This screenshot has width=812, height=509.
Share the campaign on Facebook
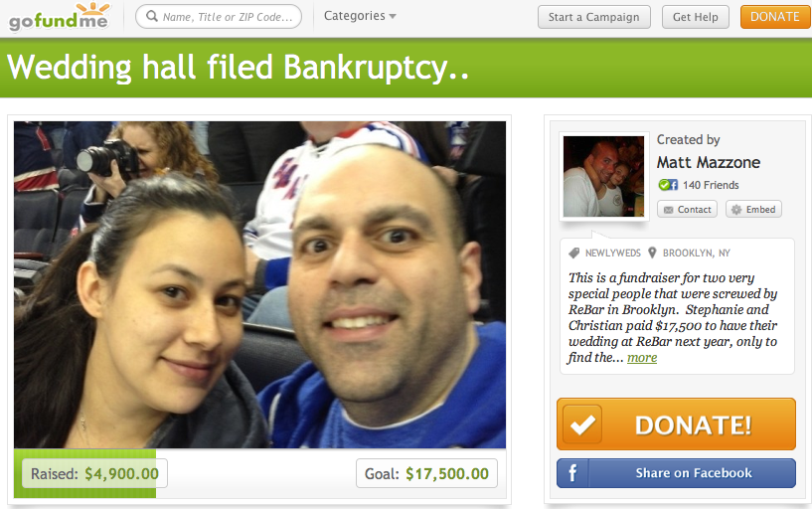coord(676,473)
